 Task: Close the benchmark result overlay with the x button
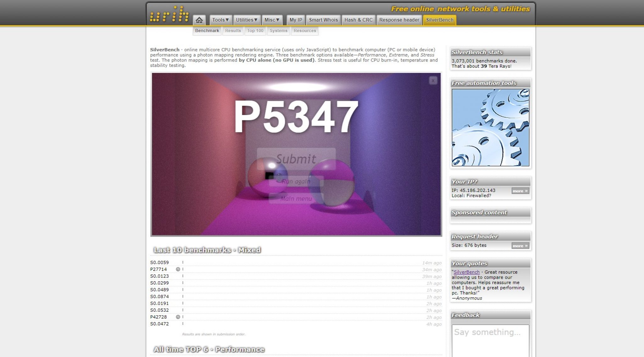433,81
